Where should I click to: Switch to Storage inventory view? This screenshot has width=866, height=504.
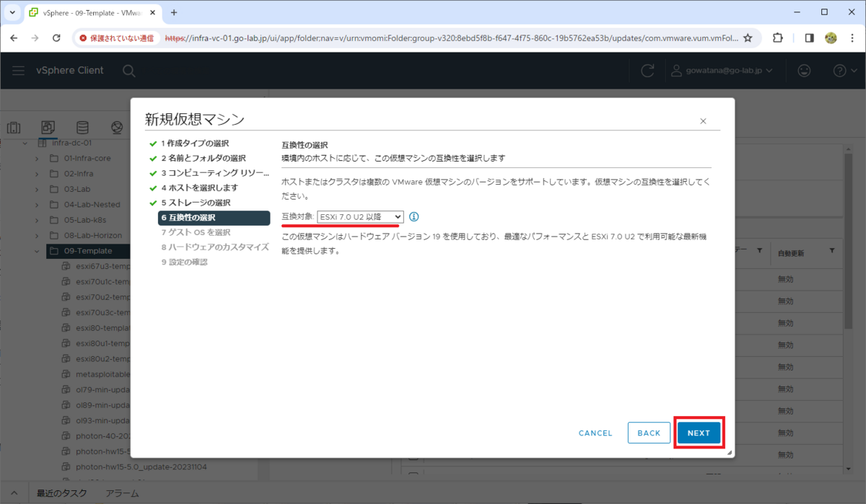(83, 128)
